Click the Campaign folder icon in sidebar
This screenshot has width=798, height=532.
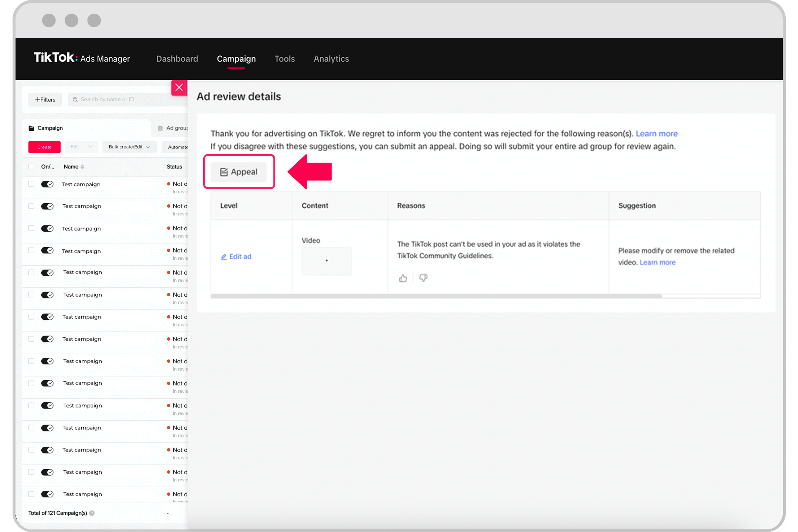[31, 128]
